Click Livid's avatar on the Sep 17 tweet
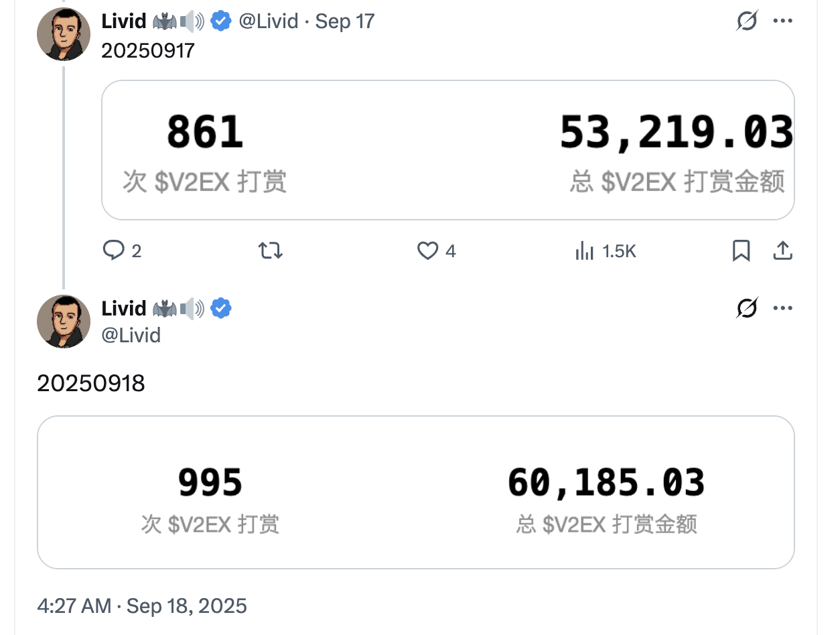Viewport: 840px width, 635px height. click(x=64, y=33)
